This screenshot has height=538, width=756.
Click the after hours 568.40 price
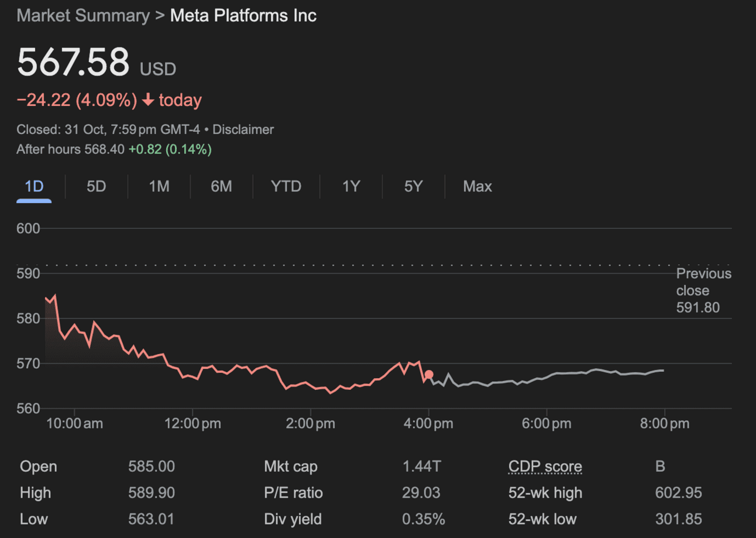click(104, 149)
